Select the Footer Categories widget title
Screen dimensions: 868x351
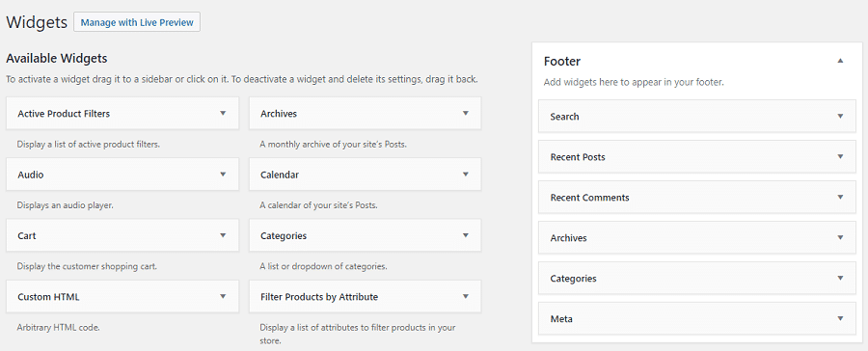tap(574, 279)
